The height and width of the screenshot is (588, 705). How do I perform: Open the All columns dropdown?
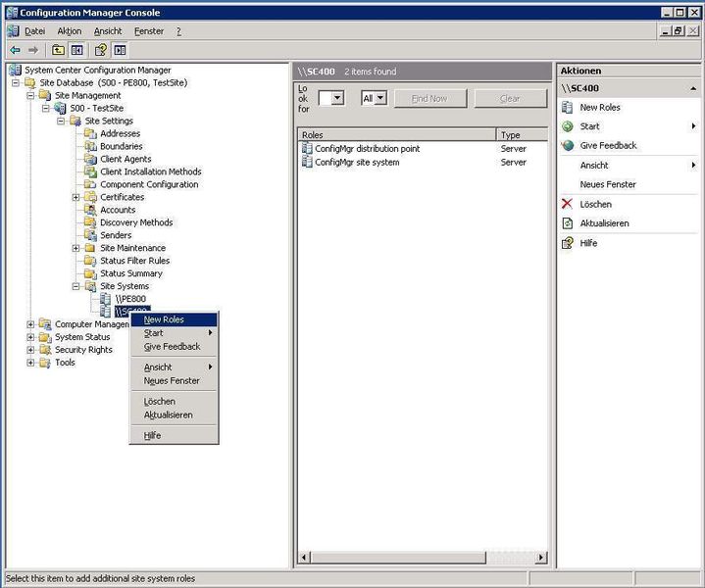click(380, 98)
